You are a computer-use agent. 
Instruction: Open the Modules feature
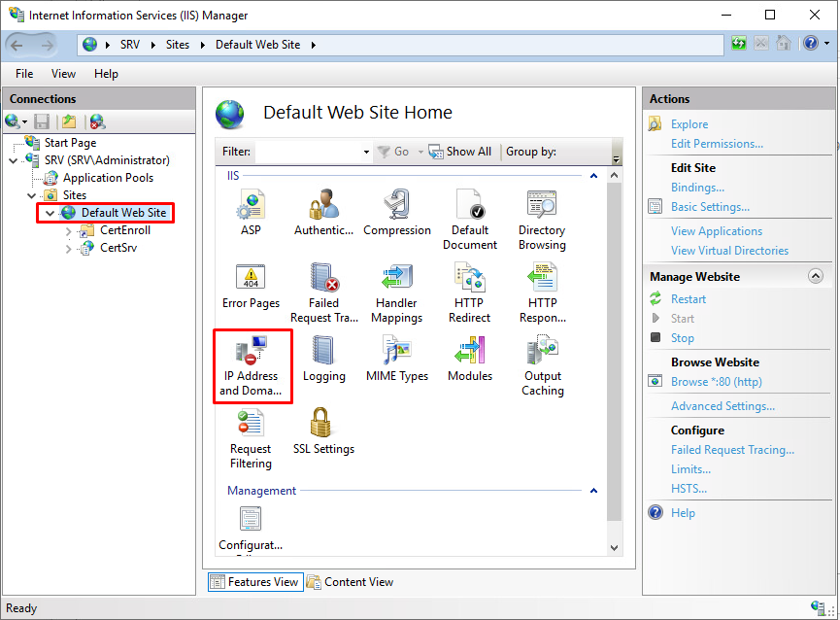click(x=470, y=359)
